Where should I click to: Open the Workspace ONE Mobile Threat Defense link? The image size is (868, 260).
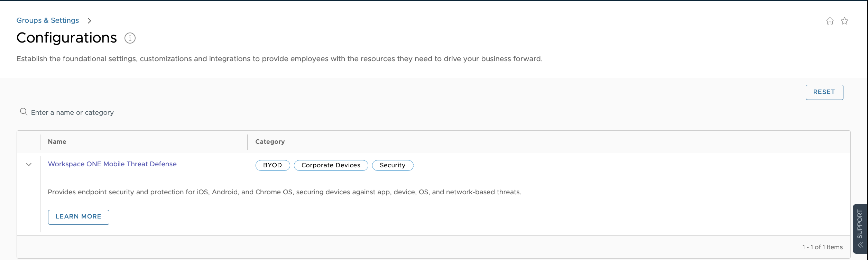point(112,164)
